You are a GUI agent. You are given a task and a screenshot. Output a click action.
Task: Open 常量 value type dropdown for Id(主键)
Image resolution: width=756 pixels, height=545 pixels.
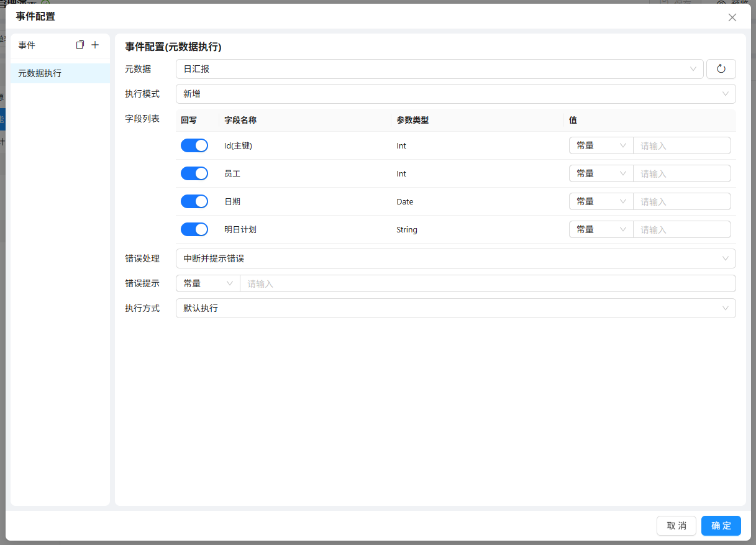tap(601, 145)
